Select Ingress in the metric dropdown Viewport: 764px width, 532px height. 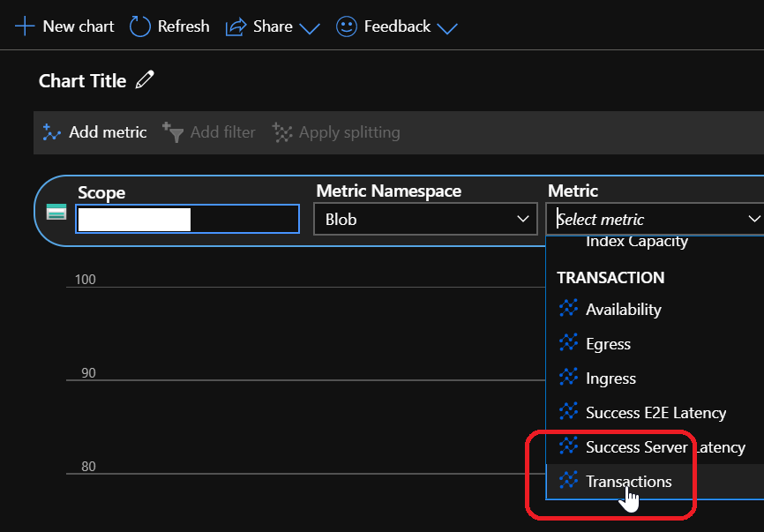tap(610, 378)
